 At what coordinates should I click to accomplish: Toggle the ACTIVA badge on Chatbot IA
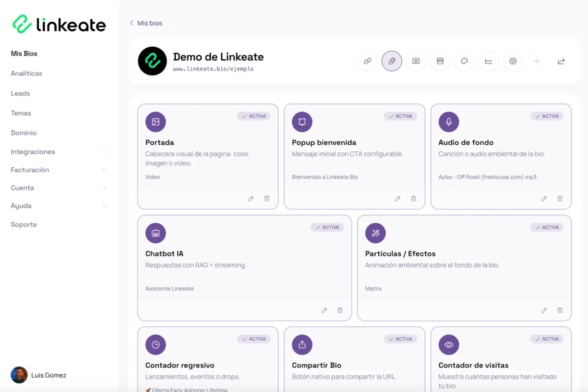(327, 227)
